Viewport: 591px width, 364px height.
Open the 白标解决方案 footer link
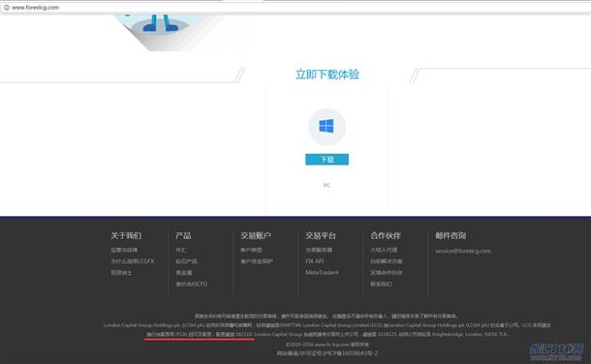[x=387, y=261]
